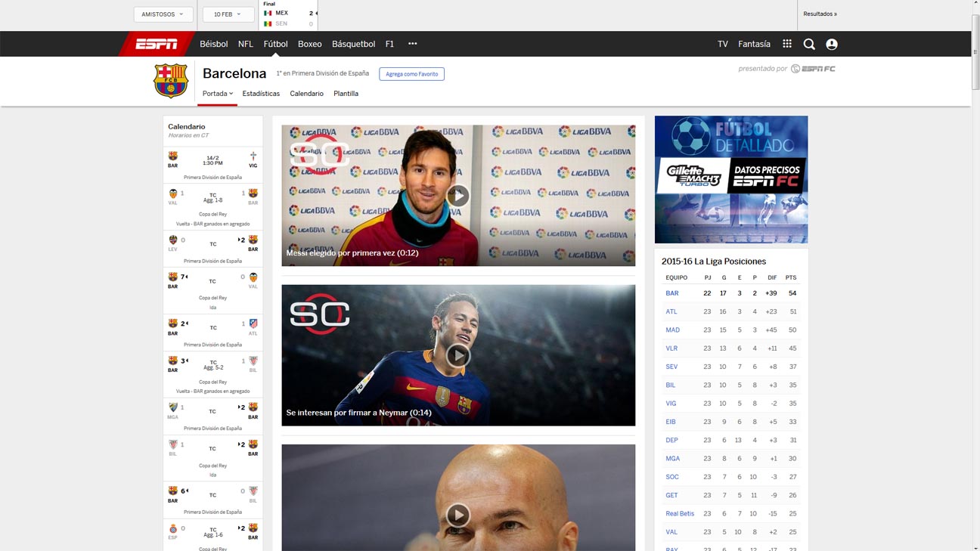Expand the Portada tab dropdown
This screenshot has width=980, height=551.
pyautogui.click(x=218, y=94)
